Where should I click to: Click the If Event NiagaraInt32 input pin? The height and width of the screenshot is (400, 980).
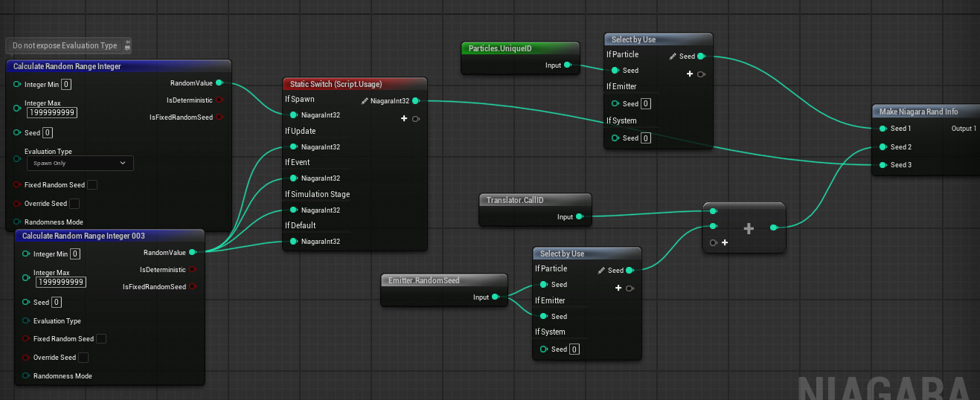294,178
